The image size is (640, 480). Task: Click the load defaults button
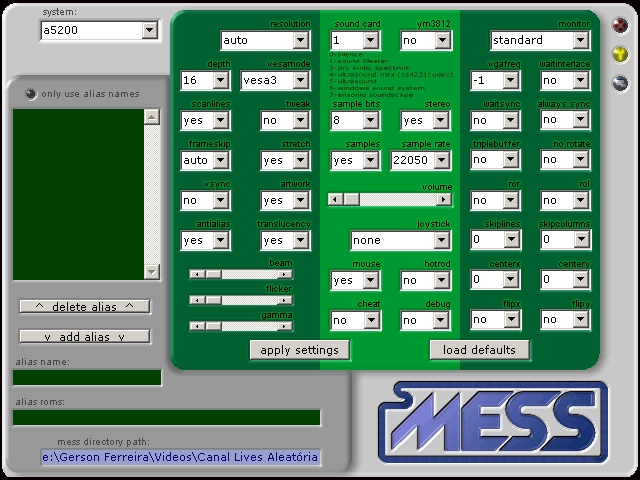480,350
